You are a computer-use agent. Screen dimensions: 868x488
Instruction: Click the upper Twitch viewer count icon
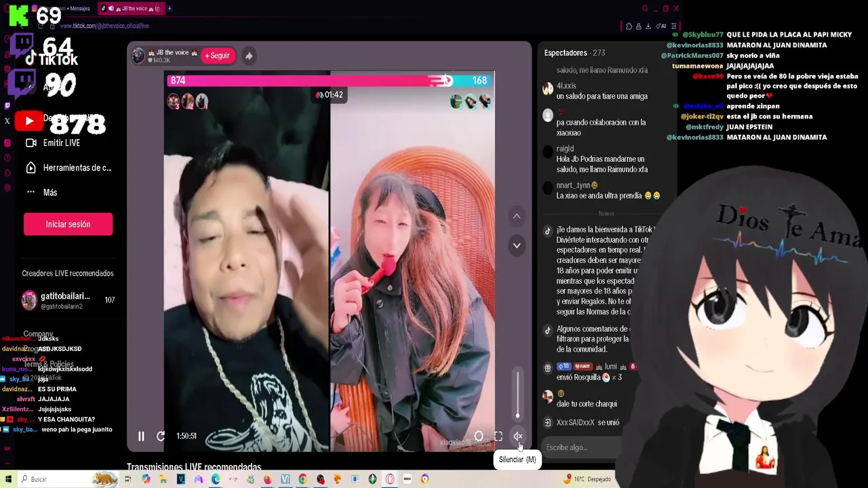tap(22, 45)
